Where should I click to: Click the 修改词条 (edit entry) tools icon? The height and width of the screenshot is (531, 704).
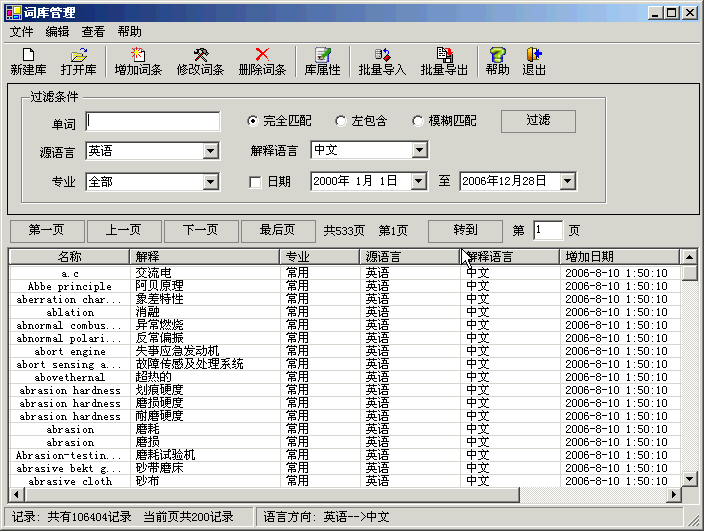pos(200,55)
